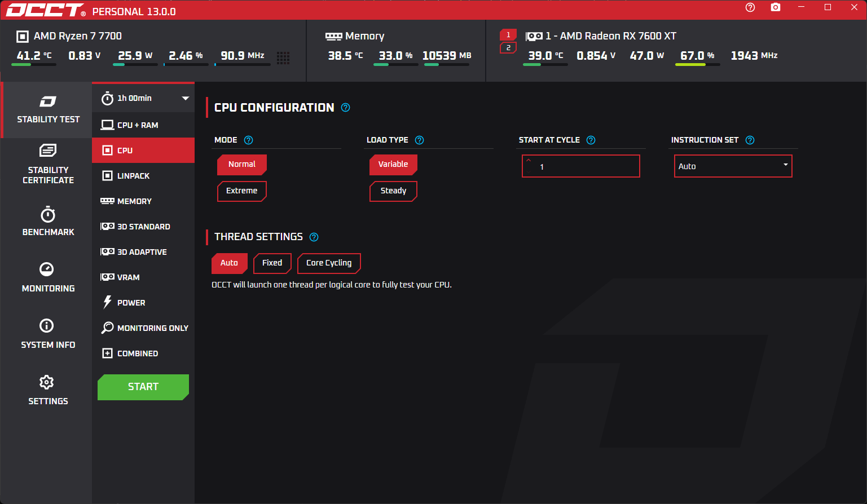Viewport: 867px width, 504px height.
Task: Click GPU clock 1943 MHz reading
Action: (x=754, y=56)
